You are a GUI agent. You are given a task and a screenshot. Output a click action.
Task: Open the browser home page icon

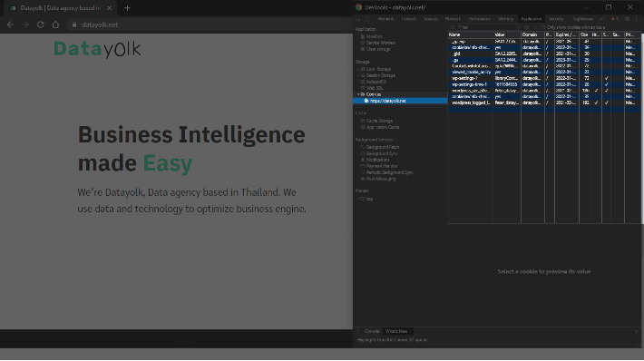(55, 24)
